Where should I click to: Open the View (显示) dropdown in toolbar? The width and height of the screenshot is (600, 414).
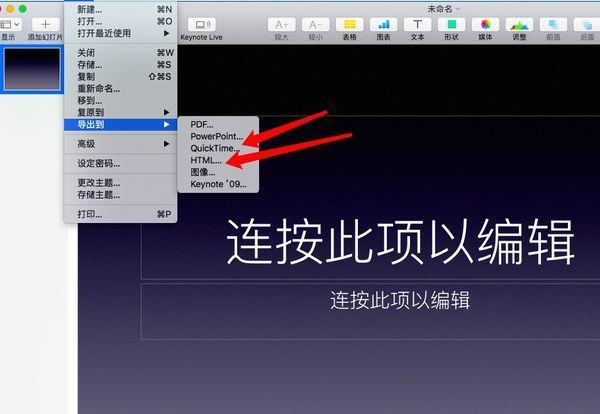pos(8,23)
